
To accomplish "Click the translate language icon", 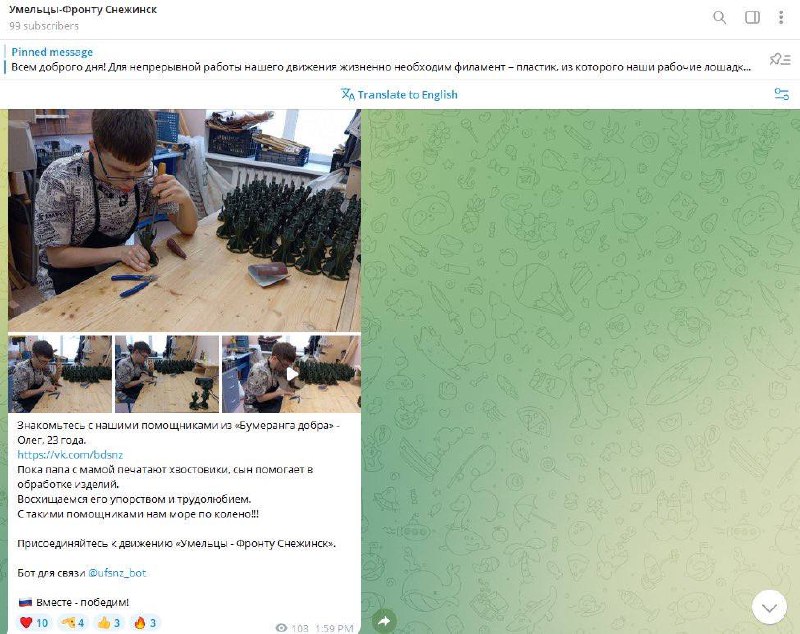I will point(348,94).
